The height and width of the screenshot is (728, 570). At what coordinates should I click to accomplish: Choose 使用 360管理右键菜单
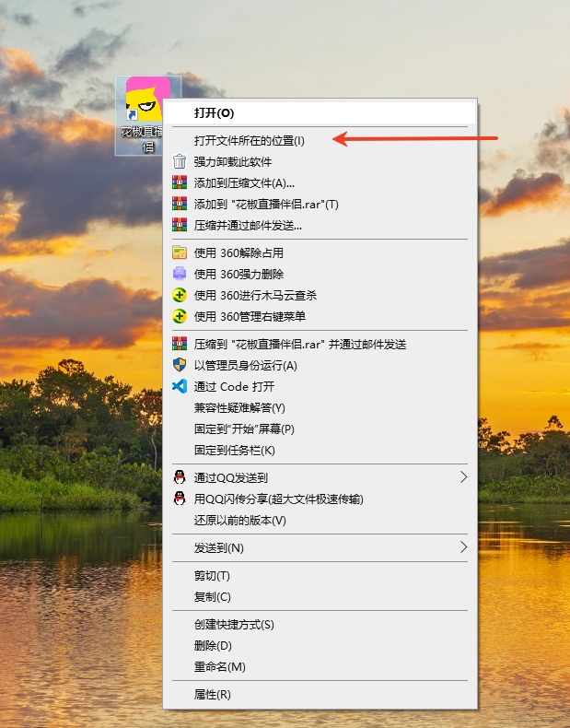[x=320, y=317]
